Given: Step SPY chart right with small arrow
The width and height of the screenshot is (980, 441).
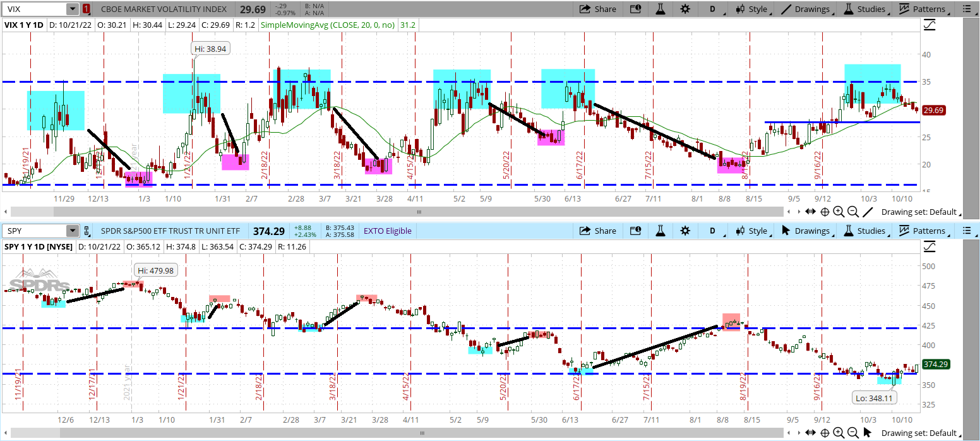Looking at the screenshot, I should 798,433.
